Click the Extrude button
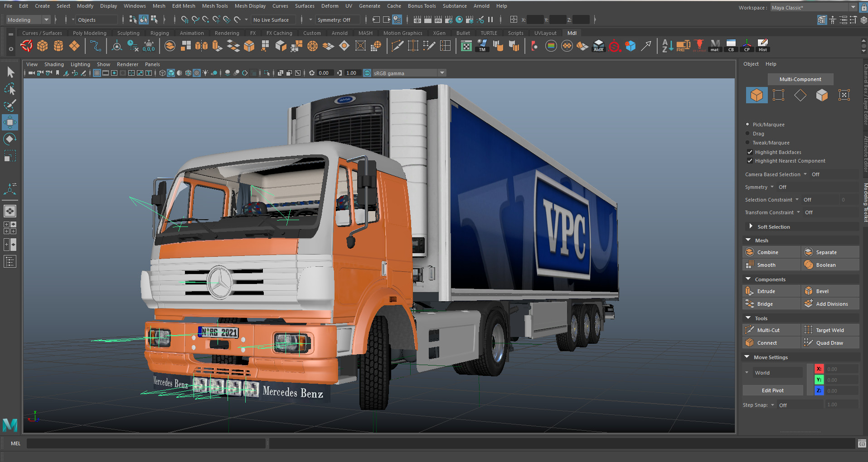This screenshot has width=868, height=462. coord(771,291)
